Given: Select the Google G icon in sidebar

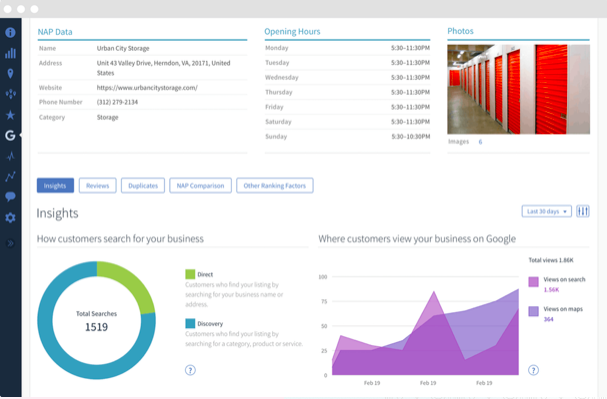Looking at the screenshot, I should (x=10, y=135).
